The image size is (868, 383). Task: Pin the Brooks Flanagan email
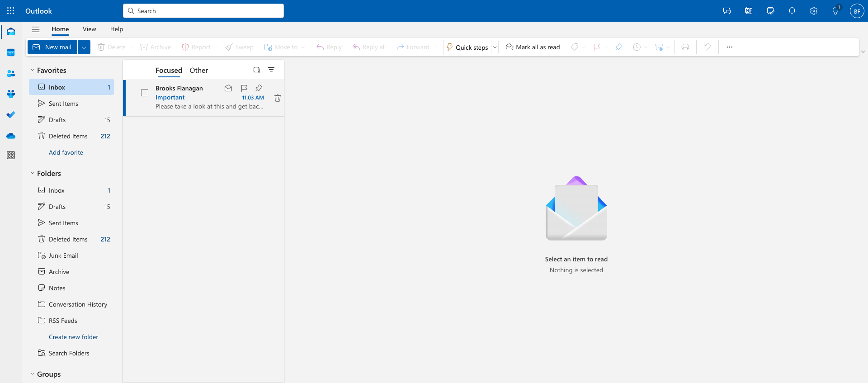[x=259, y=88]
